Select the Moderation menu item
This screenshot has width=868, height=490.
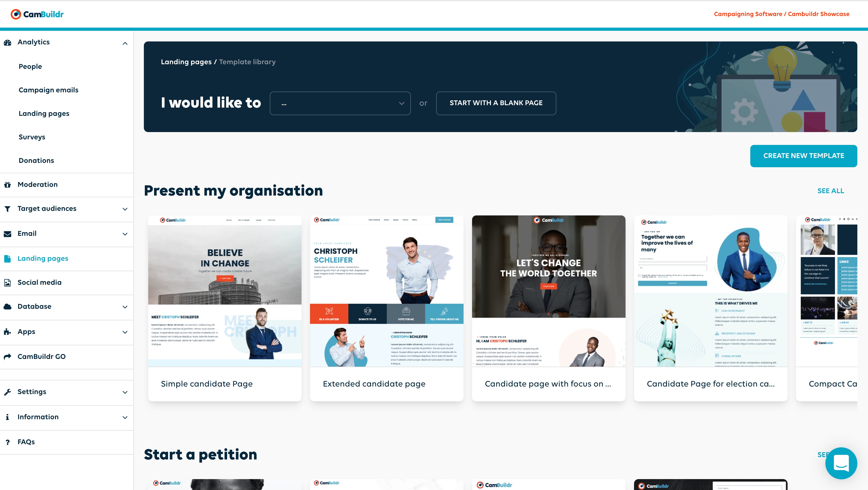[67, 185]
